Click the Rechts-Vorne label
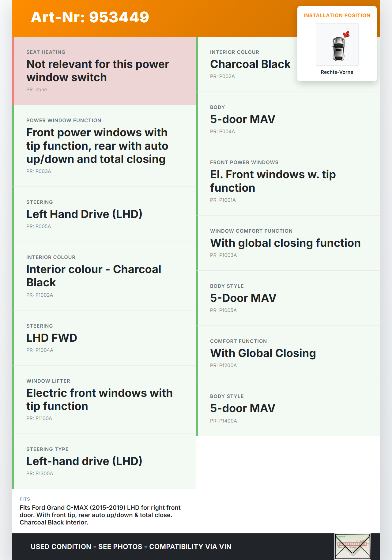This screenshot has height=560, width=392. point(337,72)
